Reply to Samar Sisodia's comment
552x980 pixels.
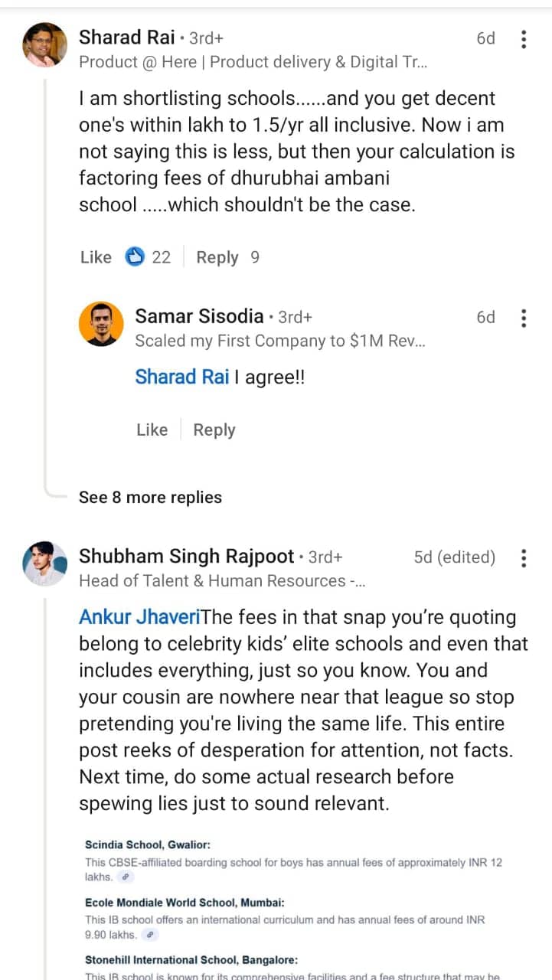click(214, 430)
